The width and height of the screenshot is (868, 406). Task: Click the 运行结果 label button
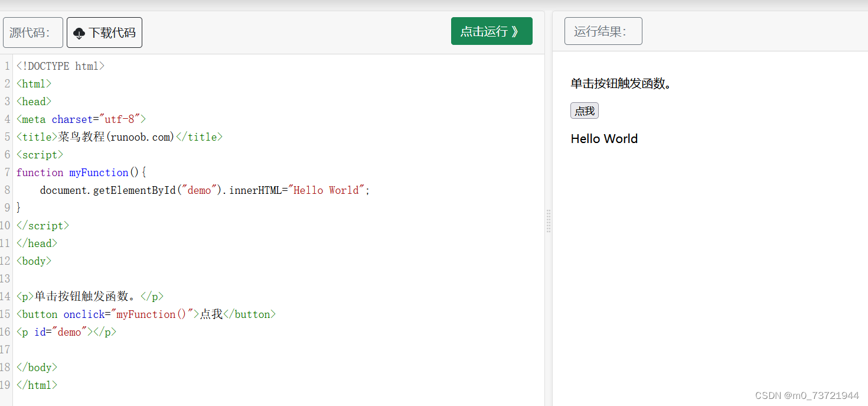(x=603, y=31)
